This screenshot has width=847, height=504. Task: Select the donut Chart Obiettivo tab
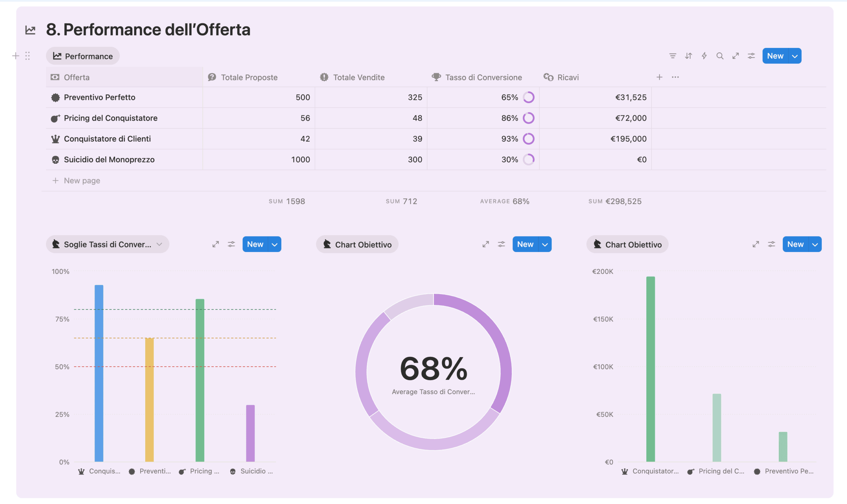tap(357, 244)
